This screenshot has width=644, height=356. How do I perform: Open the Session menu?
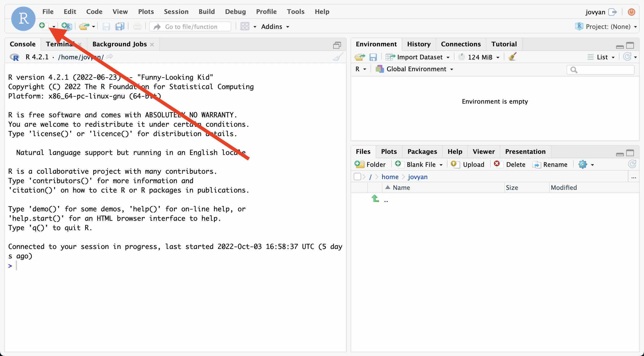tap(176, 11)
